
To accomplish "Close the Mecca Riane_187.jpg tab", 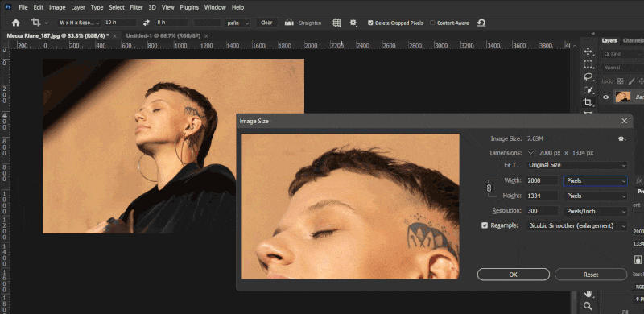I will tap(114, 36).
